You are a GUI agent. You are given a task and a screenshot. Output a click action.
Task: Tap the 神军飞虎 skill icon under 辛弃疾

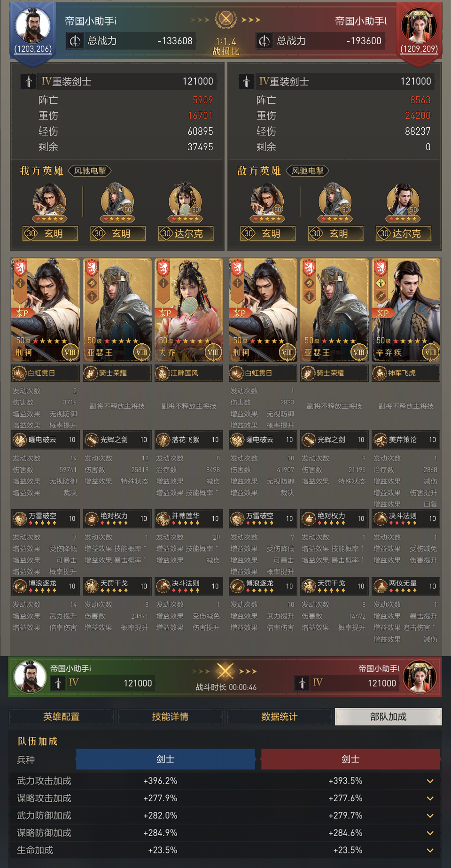[379, 373]
